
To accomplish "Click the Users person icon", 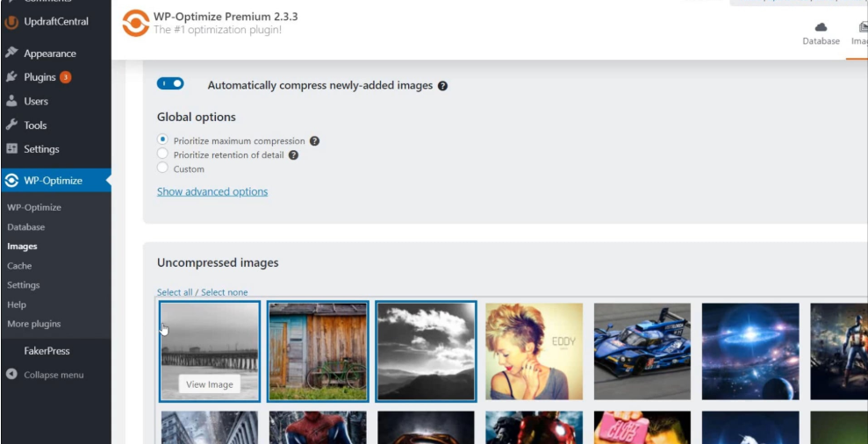I will click(x=11, y=101).
